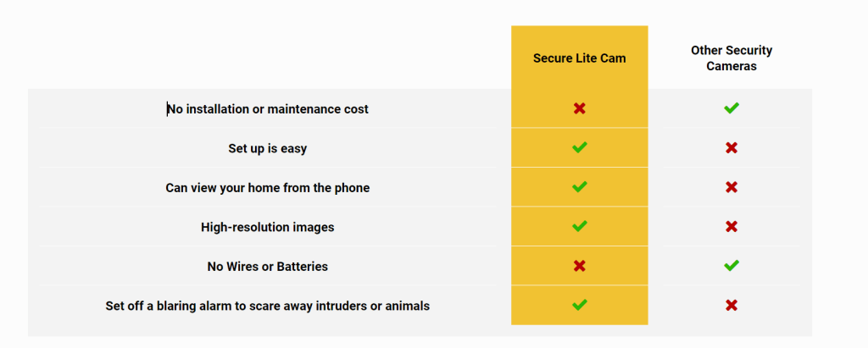The width and height of the screenshot is (868, 348).
Task: Select the Secure Lite Cam column header
Action: click(580, 58)
